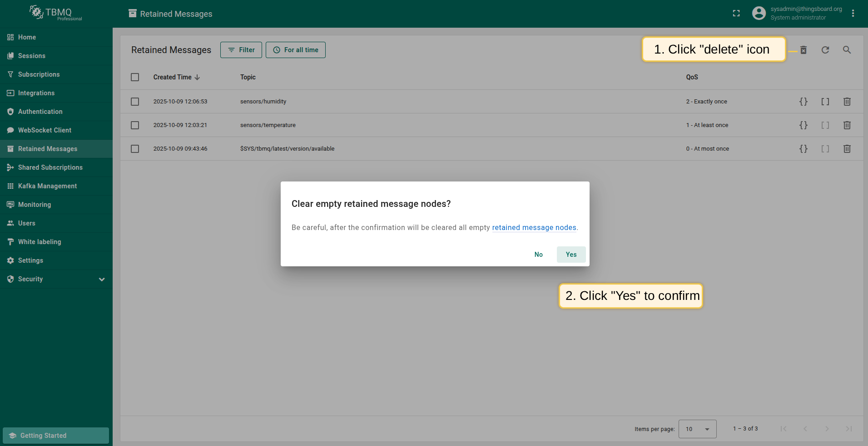Viewport: 868px width, 446px height.
Task: Open the For all time range selector
Action: 296,50
